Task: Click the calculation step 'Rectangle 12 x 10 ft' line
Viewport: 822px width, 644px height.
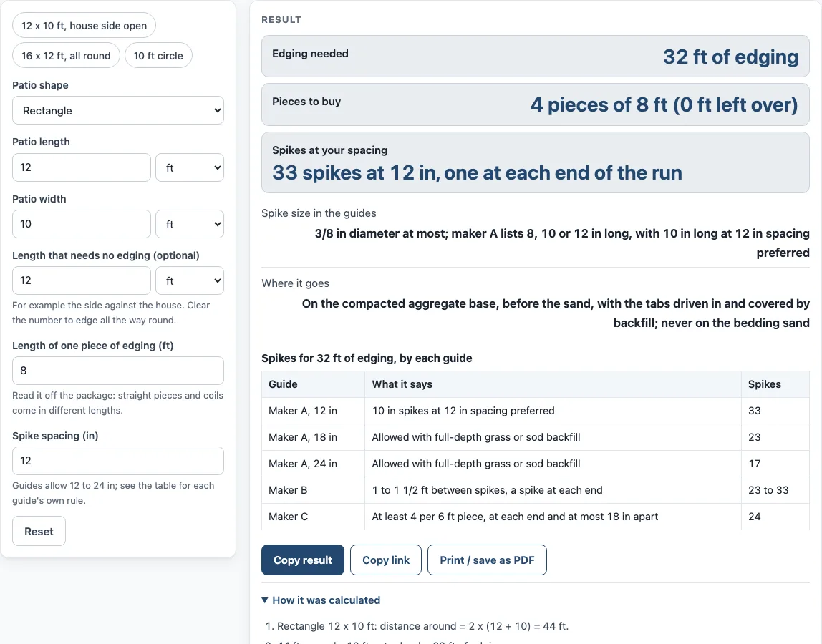Action: pos(422,626)
